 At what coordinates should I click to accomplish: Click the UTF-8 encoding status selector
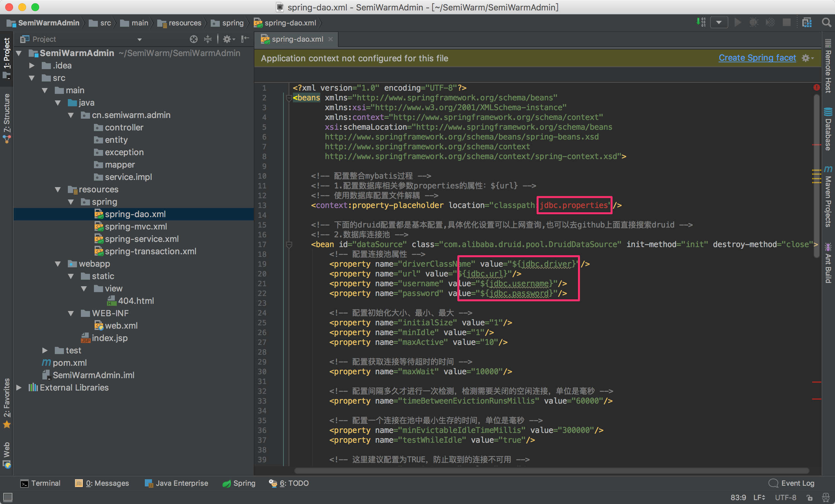[785, 497]
